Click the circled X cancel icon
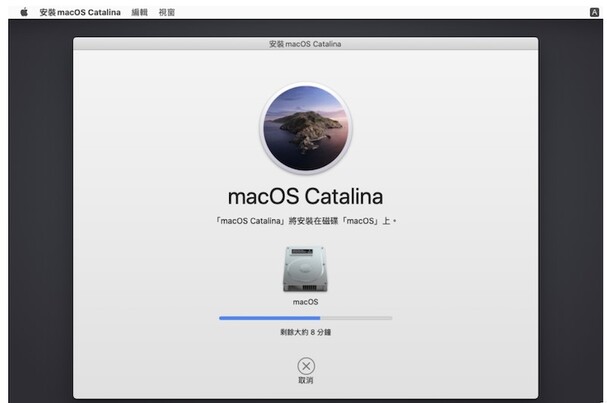This screenshot has width=607, height=403. click(x=306, y=366)
